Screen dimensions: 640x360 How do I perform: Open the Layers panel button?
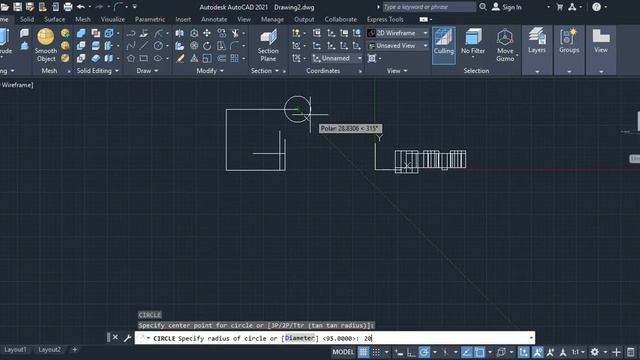537,41
